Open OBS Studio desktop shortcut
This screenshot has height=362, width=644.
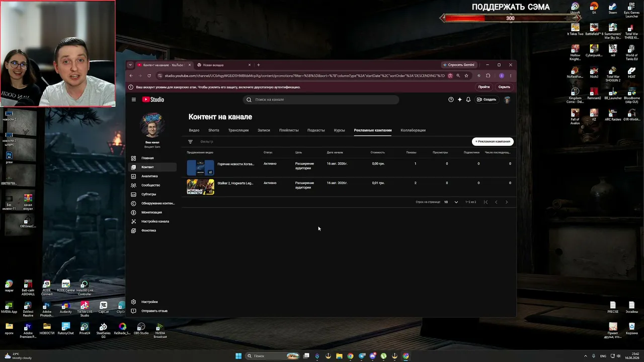coord(141,329)
